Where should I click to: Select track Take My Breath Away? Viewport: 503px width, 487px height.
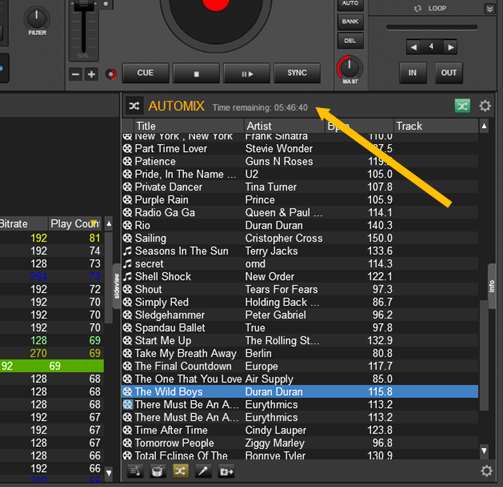300,353
